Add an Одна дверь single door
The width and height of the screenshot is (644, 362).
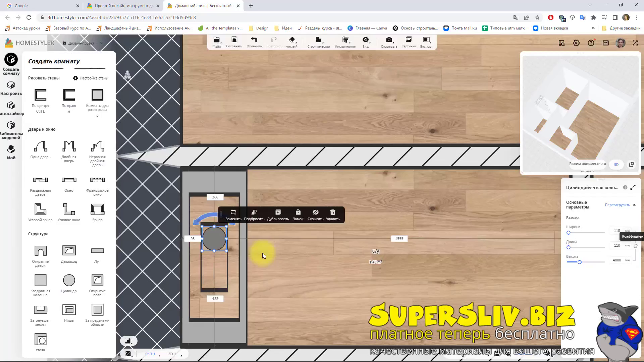tap(40, 149)
